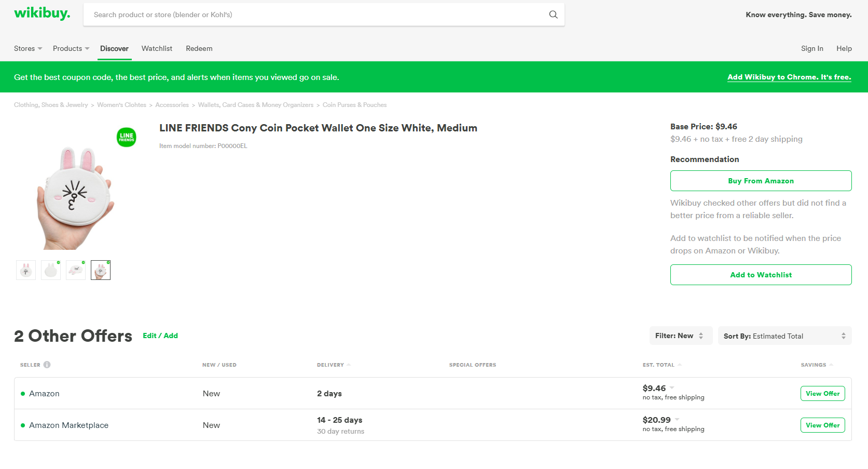Open the Filter: New dropdown
This screenshot has width=868, height=469.
(681, 336)
